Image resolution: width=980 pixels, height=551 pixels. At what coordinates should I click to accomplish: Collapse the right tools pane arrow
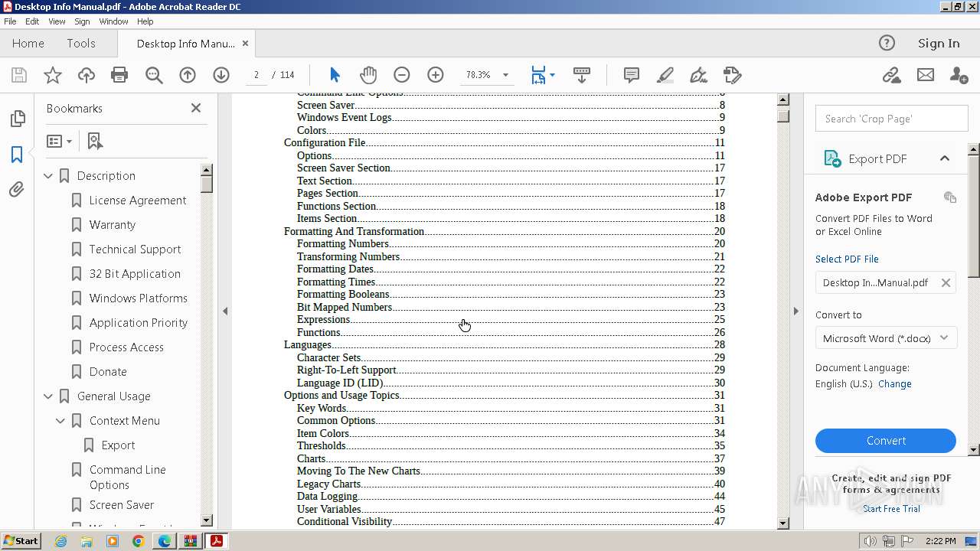coord(795,311)
